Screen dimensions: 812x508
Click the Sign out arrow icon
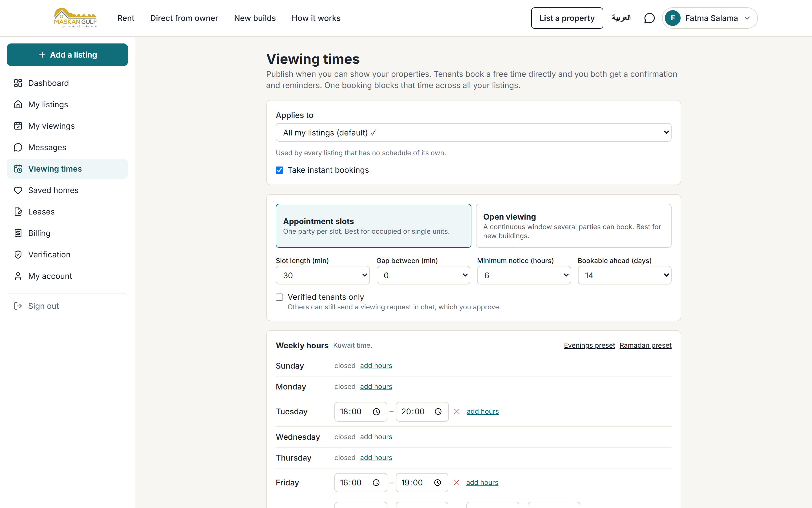point(18,306)
